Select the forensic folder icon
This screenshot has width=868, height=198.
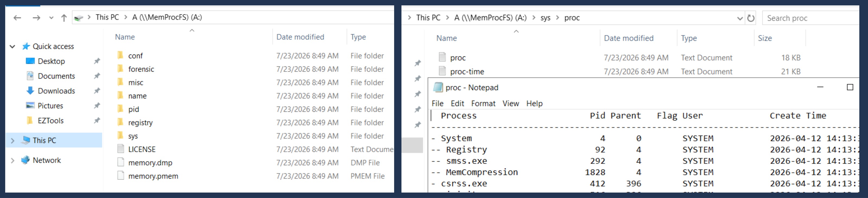click(120, 69)
